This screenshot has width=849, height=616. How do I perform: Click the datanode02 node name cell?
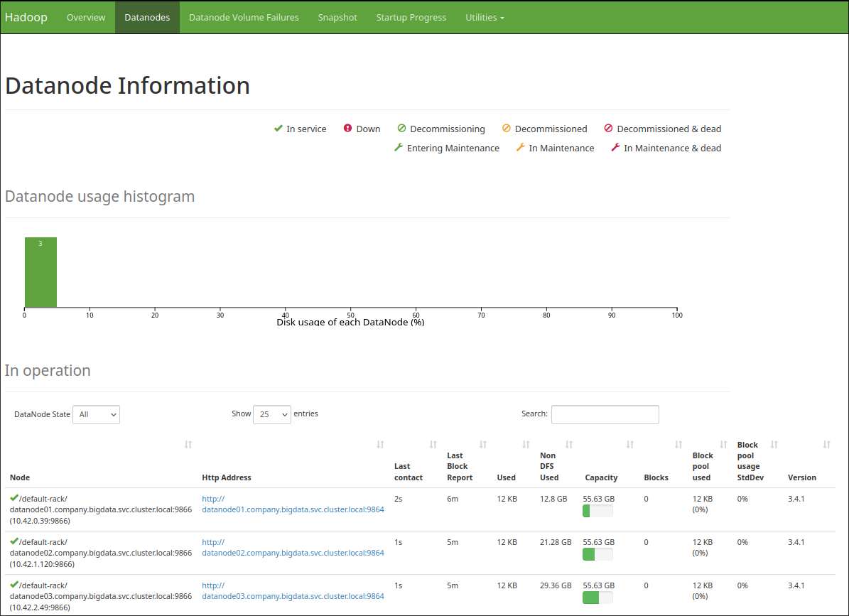pyautogui.click(x=101, y=553)
